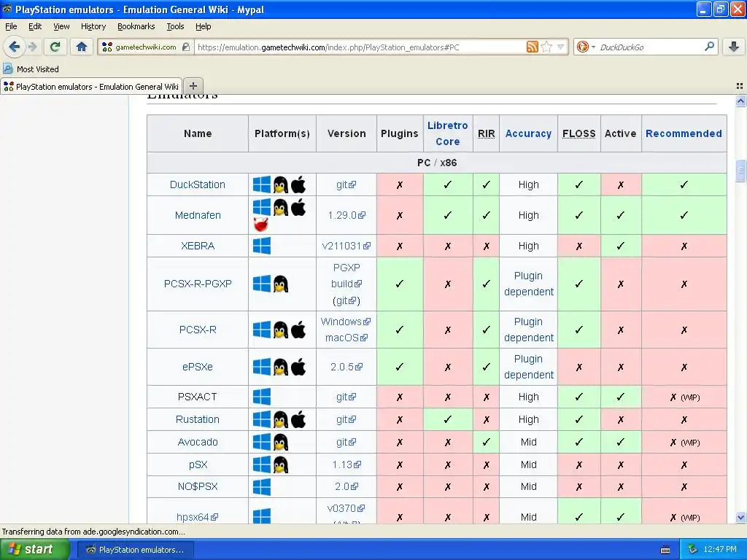Open the Bookmarks menu
The height and width of the screenshot is (560, 747).
pos(136,26)
